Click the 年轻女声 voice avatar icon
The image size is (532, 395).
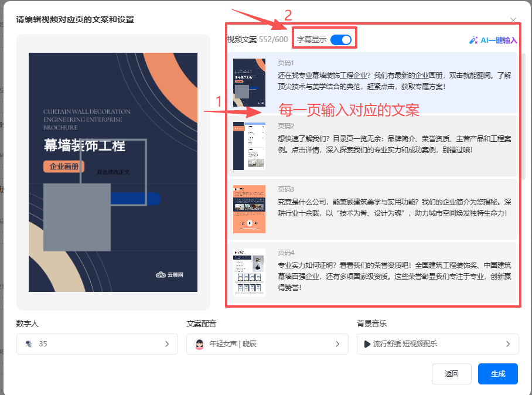(x=199, y=344)
